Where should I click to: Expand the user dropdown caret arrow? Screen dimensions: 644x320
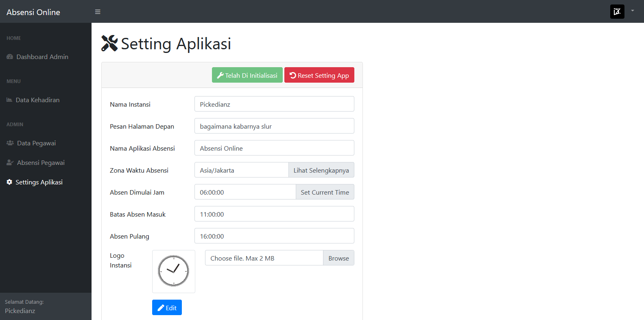pyautogui.click(x=633, y=11)
